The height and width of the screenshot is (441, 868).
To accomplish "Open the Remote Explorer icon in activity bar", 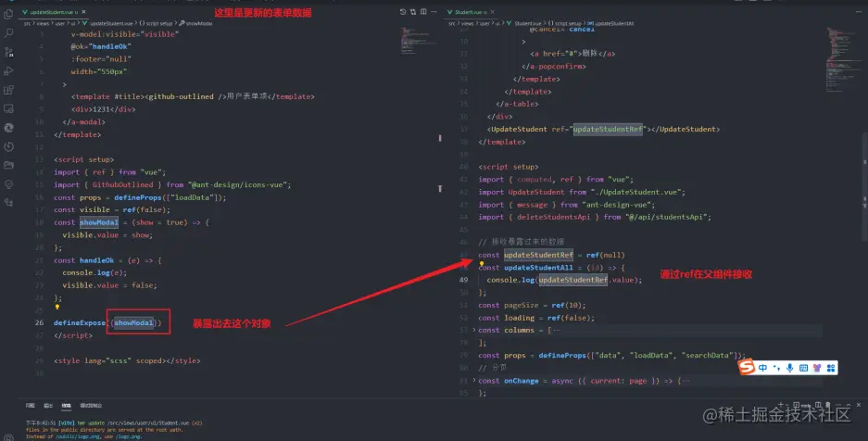I will tap(8, 108).
